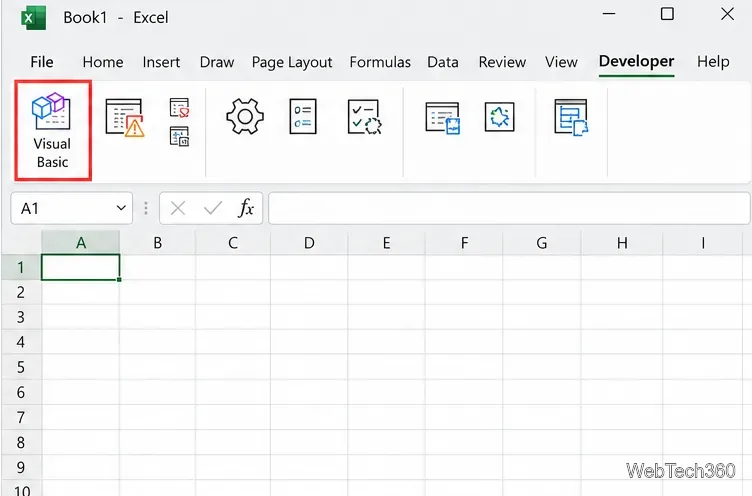Select column D header
Viewport: 752px width, 496px height.
click(309, 243)
